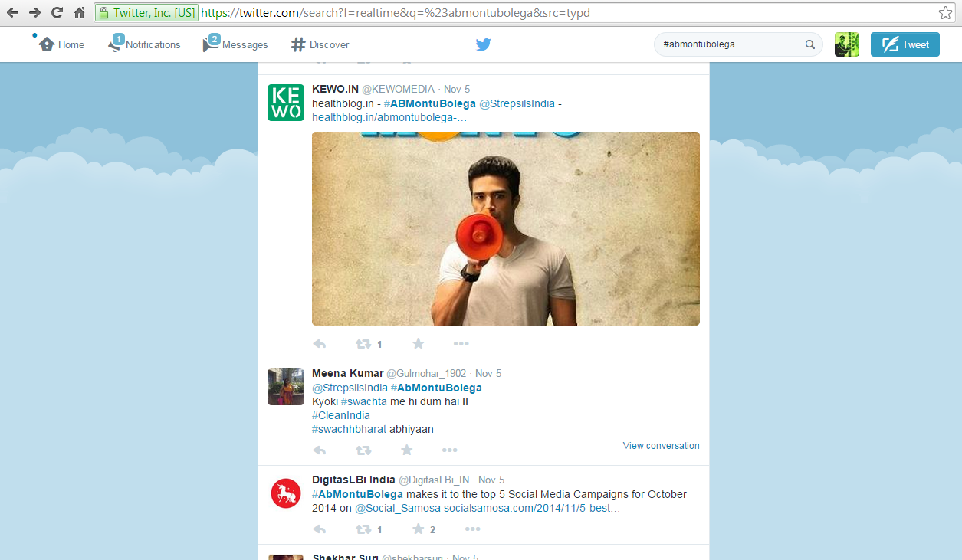Open Meena Kumar's account name
This screenshot has height=560, width=962.
347,373
